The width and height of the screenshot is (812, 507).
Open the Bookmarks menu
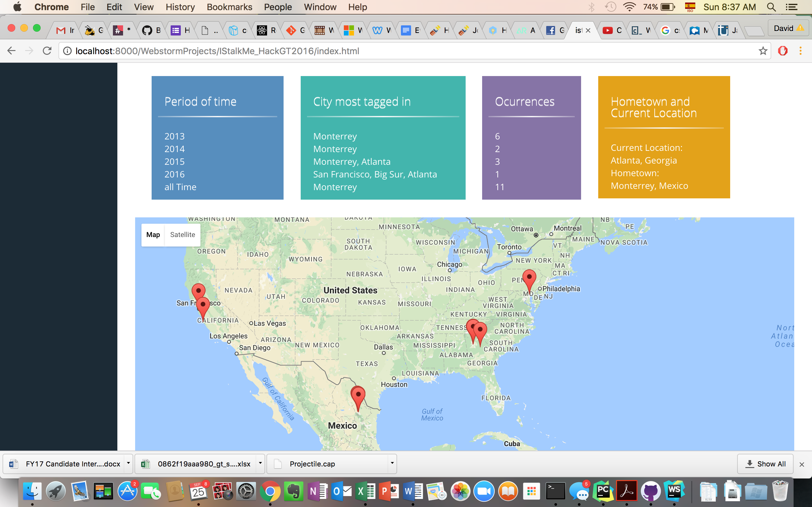(x=229, y=7)
